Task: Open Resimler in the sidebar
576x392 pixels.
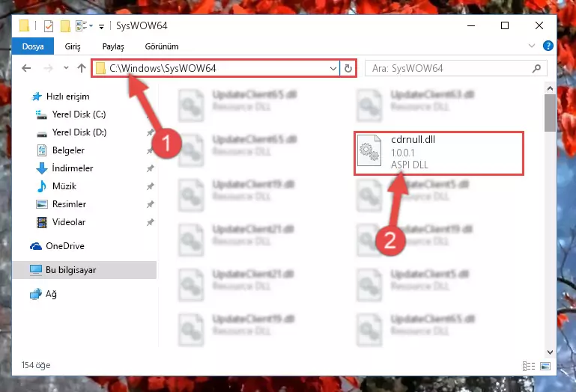Action: click(x=69, y=204)
